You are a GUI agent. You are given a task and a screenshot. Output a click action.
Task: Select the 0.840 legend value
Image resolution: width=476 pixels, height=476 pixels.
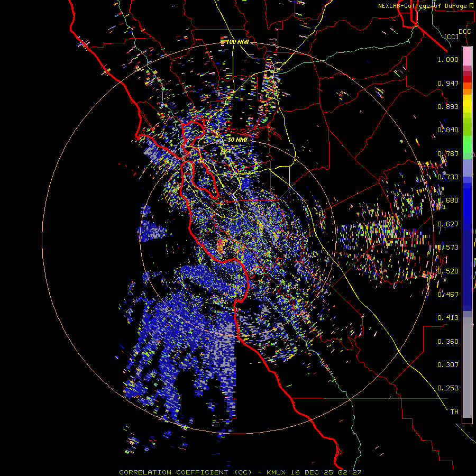pos(448,130)
